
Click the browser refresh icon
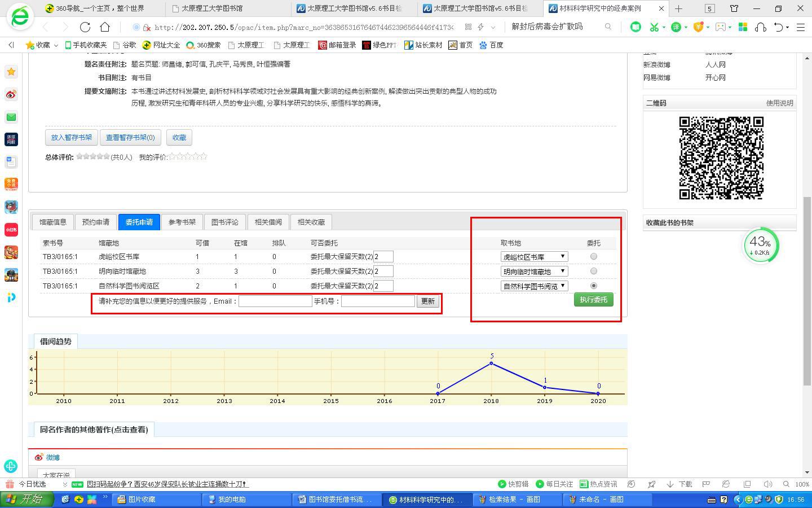coord(85,27)
